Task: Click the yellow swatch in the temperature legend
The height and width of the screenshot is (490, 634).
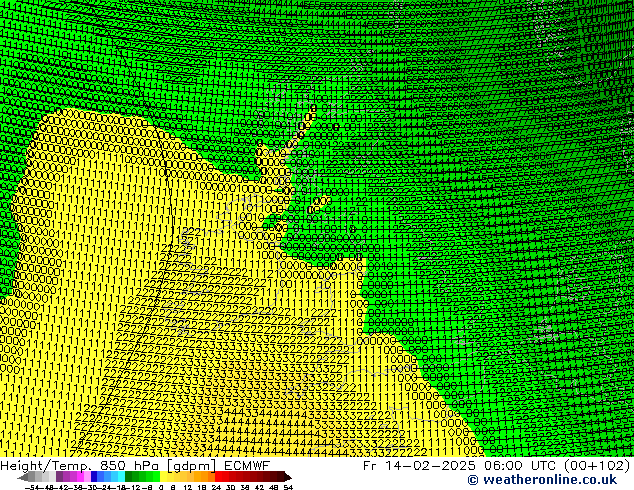Action: (x=163, y=477)
